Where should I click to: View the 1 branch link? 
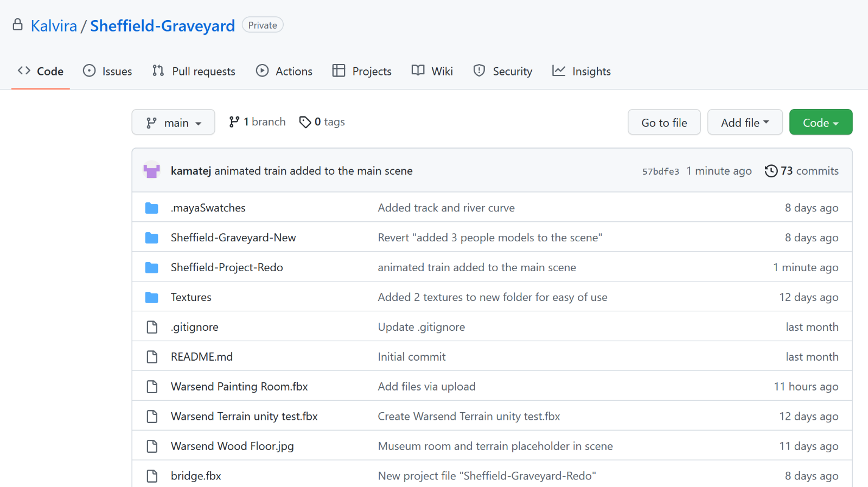(x=257, y=122)
